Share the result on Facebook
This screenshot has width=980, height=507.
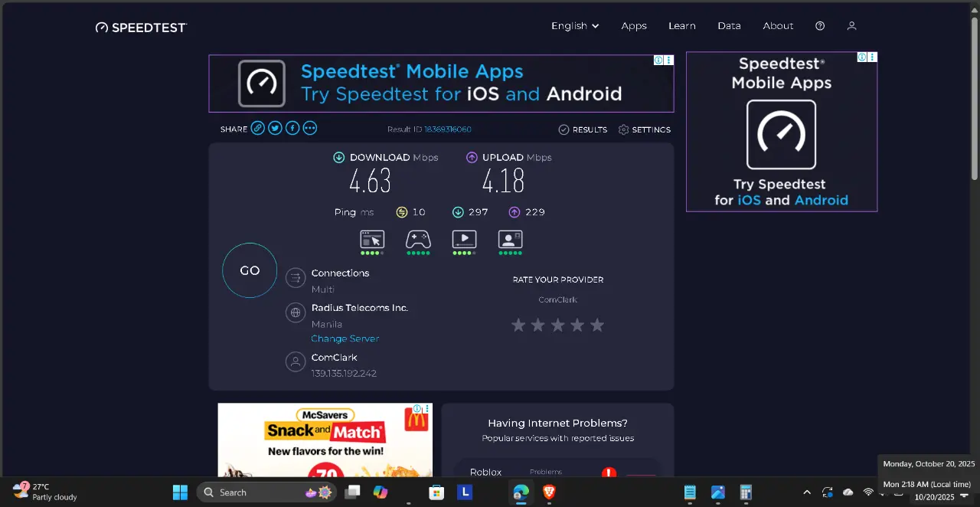(292, 129)
